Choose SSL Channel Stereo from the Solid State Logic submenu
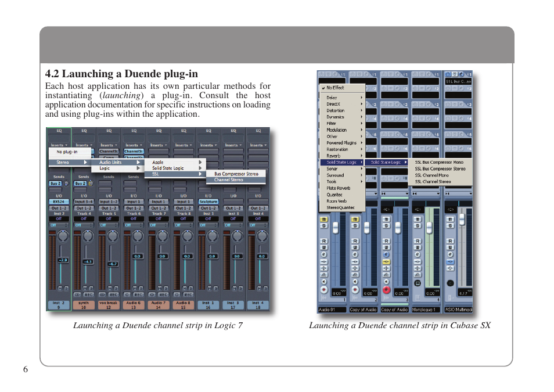Viewport: 554px width, 392px height. pos(434,182)
